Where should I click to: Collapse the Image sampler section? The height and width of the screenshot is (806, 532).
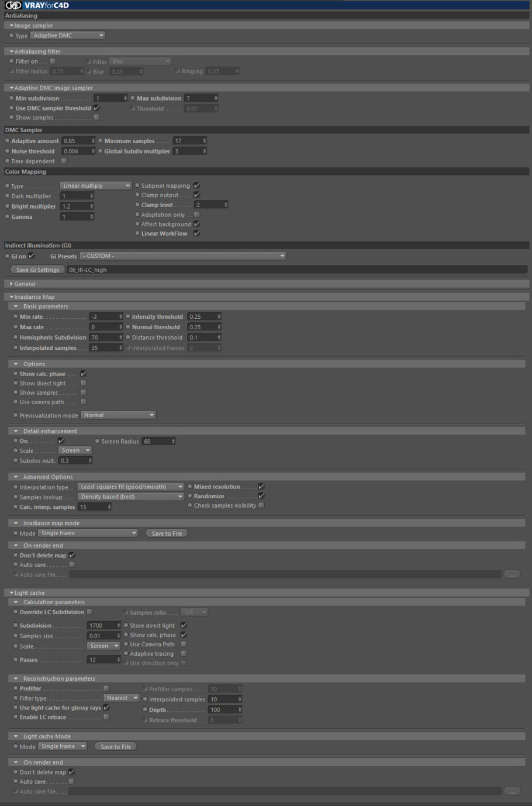pyautogui.click(x=11, y=26)
